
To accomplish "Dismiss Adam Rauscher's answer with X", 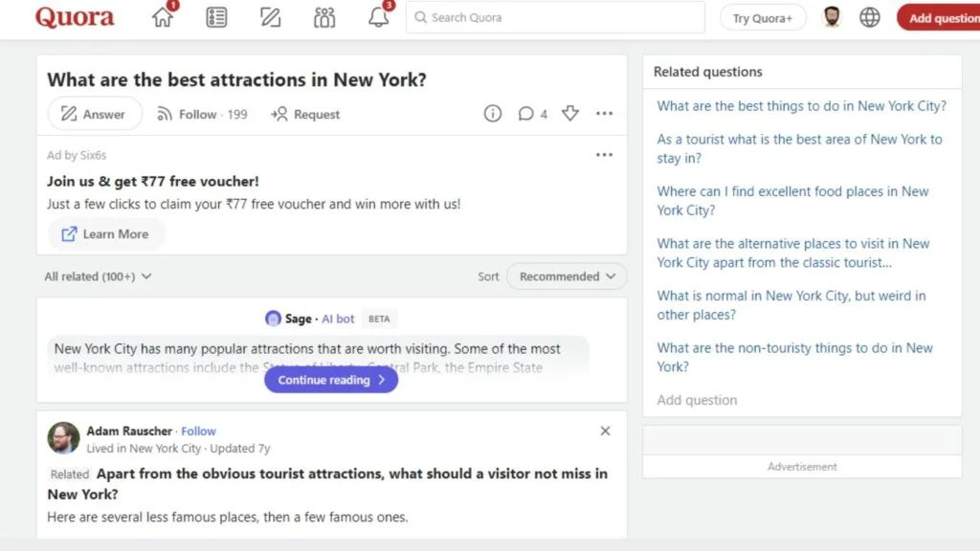I will [605, 431].
